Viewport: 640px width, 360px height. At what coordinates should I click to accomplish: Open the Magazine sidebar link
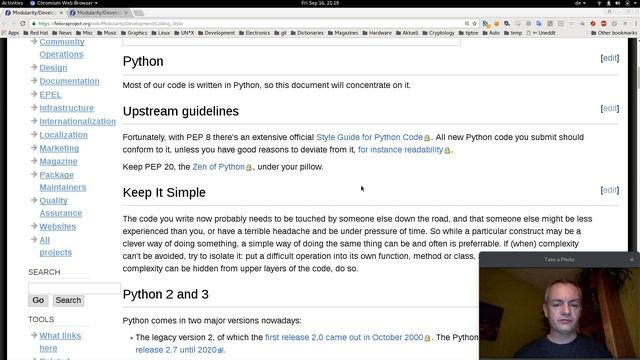[x=58, y=161]
